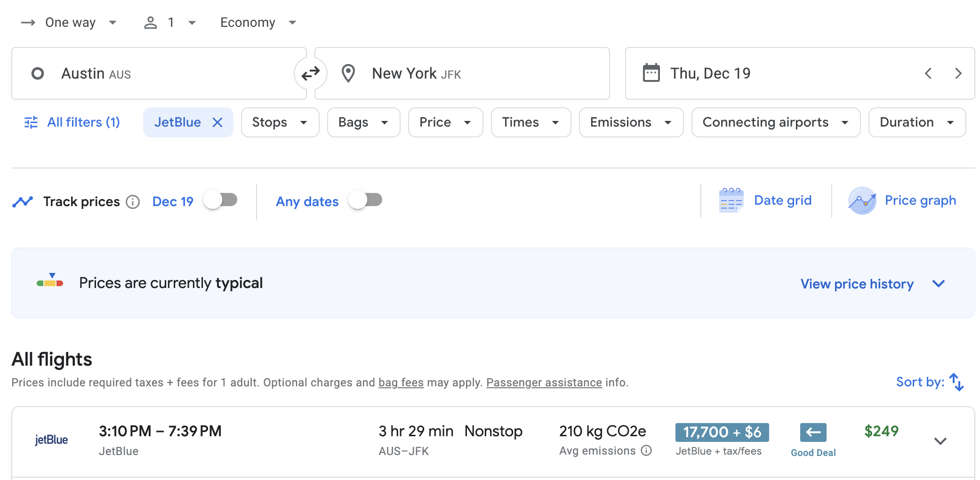Click View price history link

857,284
